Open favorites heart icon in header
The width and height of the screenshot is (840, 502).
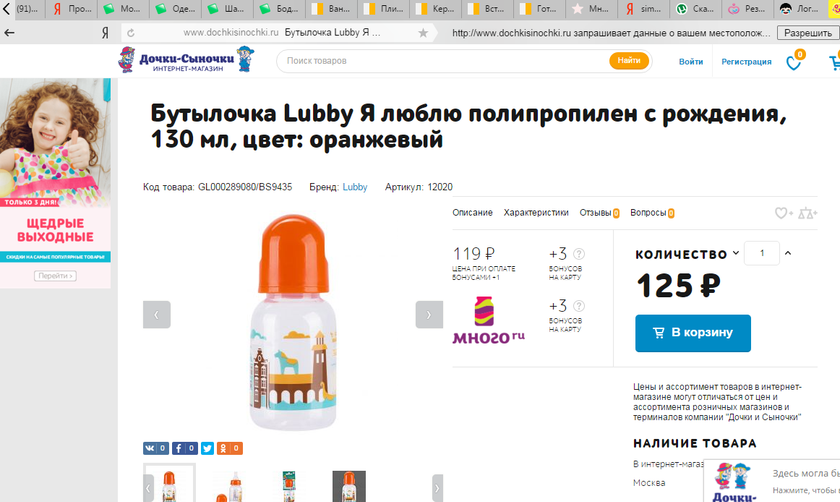[x=794, y=62]
